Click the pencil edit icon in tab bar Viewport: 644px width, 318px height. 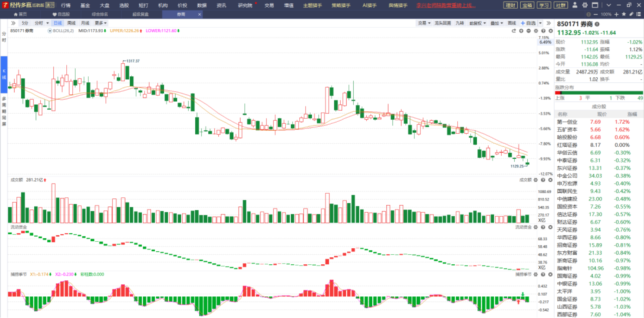631,14
